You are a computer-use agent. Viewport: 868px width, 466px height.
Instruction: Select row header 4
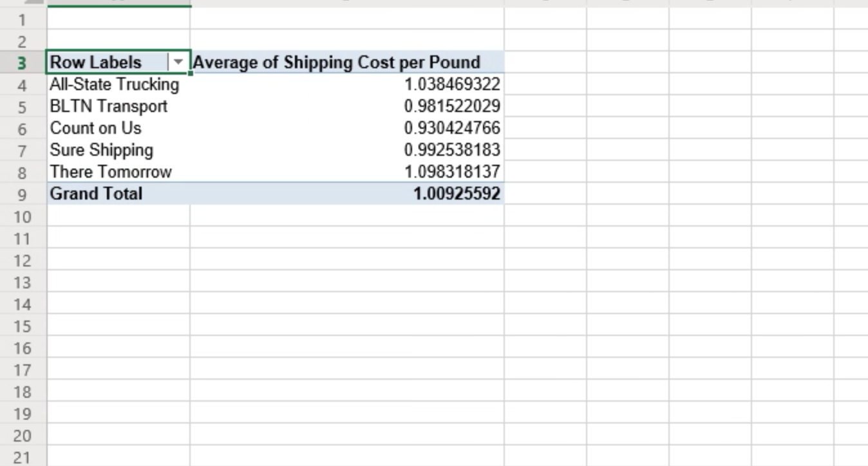[x=23, y=85]
